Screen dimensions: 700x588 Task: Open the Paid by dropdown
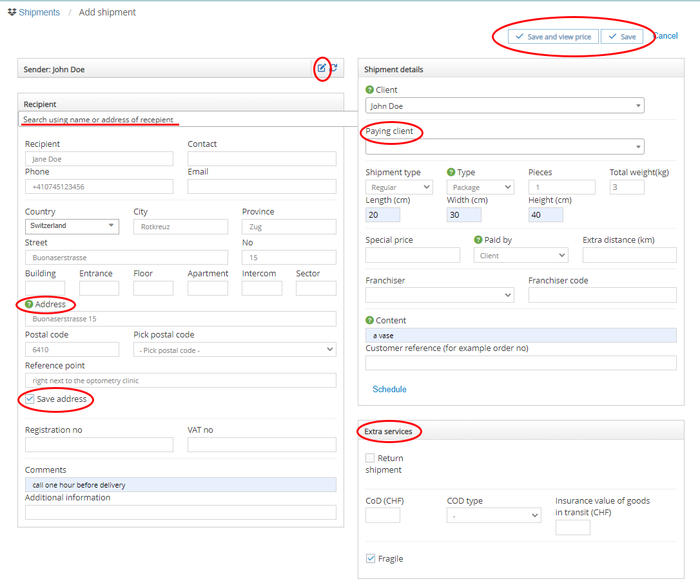click(x=521, y=256)
